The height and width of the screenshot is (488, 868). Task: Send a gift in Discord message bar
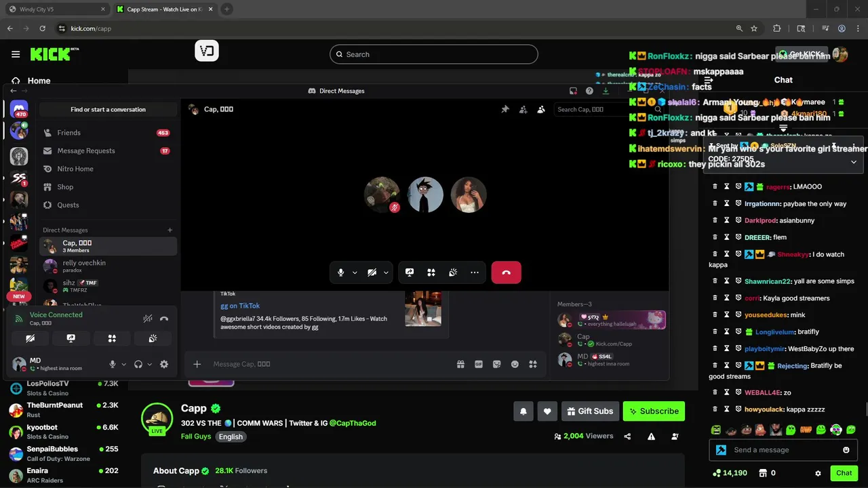(460, 364)
